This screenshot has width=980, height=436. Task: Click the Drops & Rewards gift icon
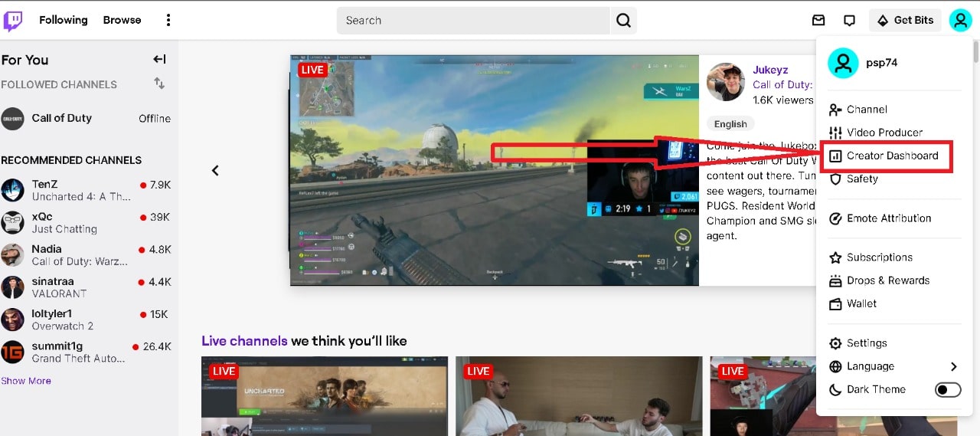click(835, 280)
